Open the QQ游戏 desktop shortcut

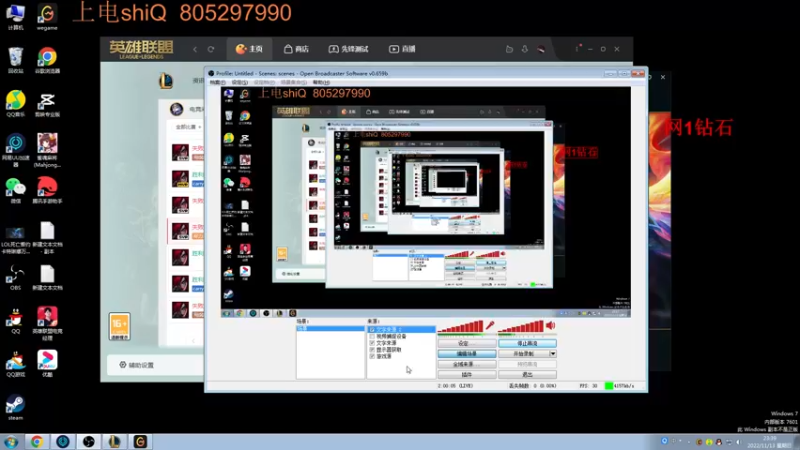click(x=16, y=364)
